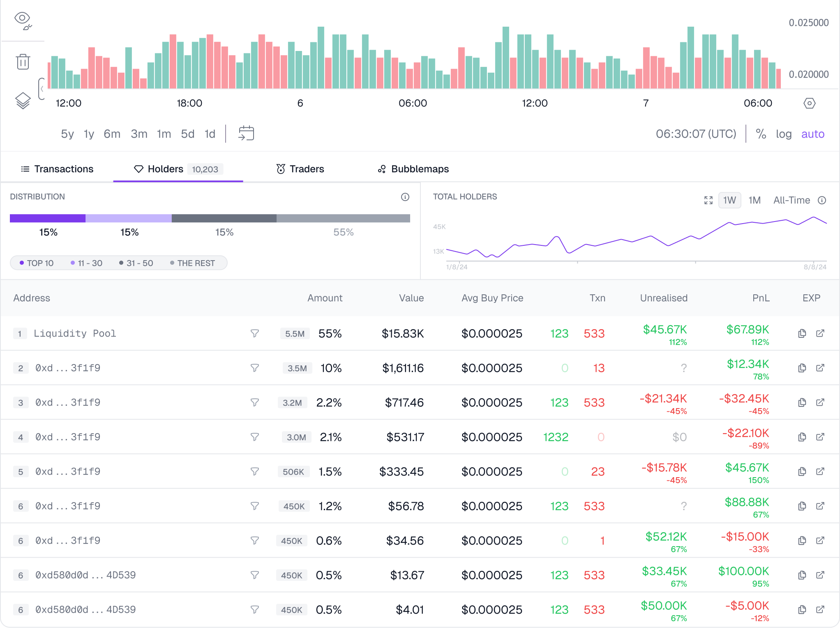Toggle the eye visibility drawing icon
This screenshot has height=628, width=840.
point(23,21)
